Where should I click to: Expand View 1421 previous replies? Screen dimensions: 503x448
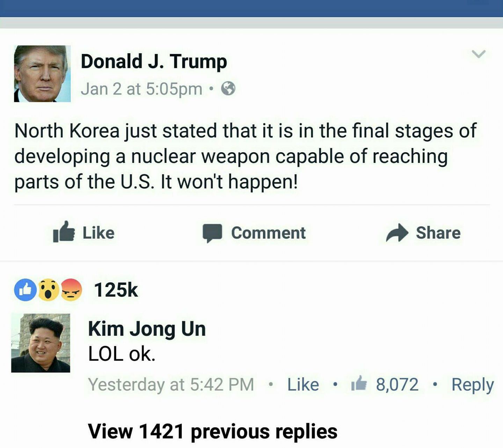tap(212, 431)
